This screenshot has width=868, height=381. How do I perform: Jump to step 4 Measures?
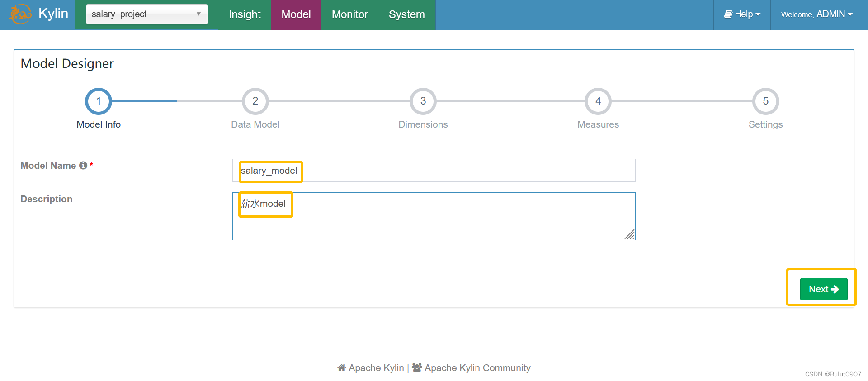[x=598, y=101]
